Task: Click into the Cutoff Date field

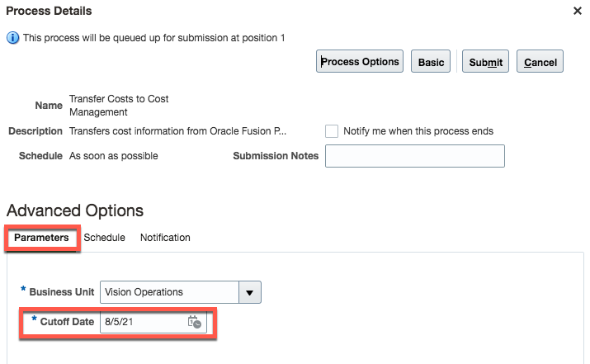Action: 142,322
